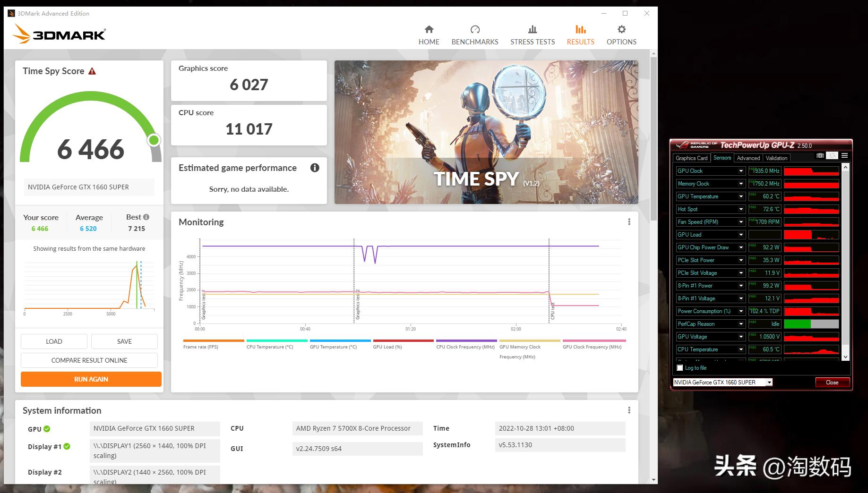
Task: Expand the Hot Spot sensor dropdown
Action: pos(741,209)
